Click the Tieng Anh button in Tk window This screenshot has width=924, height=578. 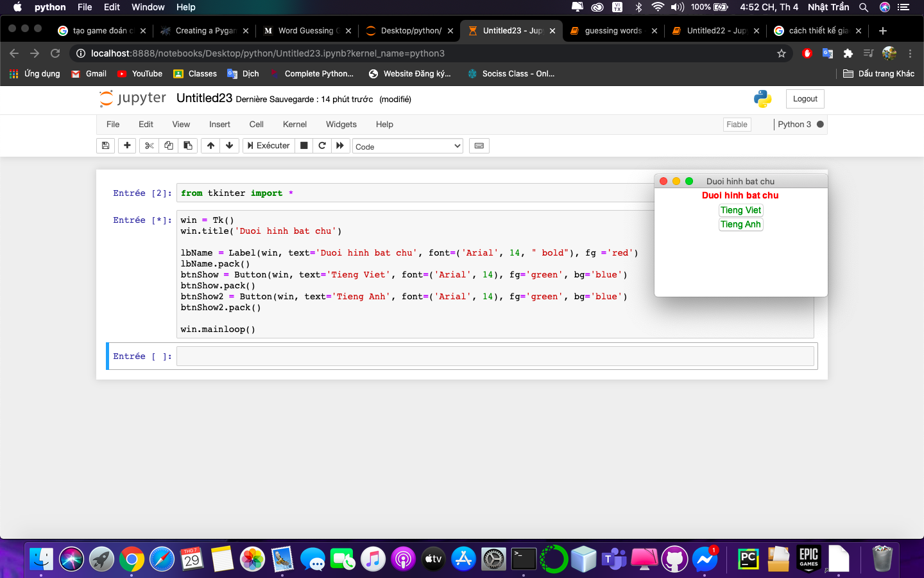coord(740,224)
